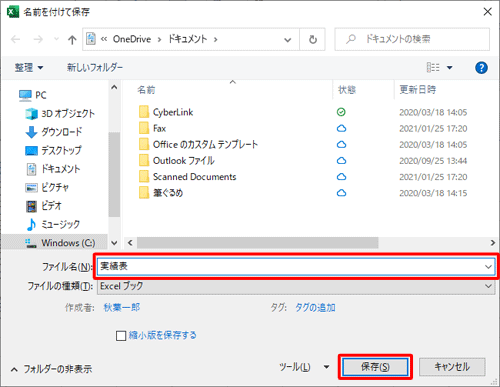The width and height of the screenshot is (500, 387).
Task: Open ピクチャ in the sidebar
Action: (x=47, y=187)
